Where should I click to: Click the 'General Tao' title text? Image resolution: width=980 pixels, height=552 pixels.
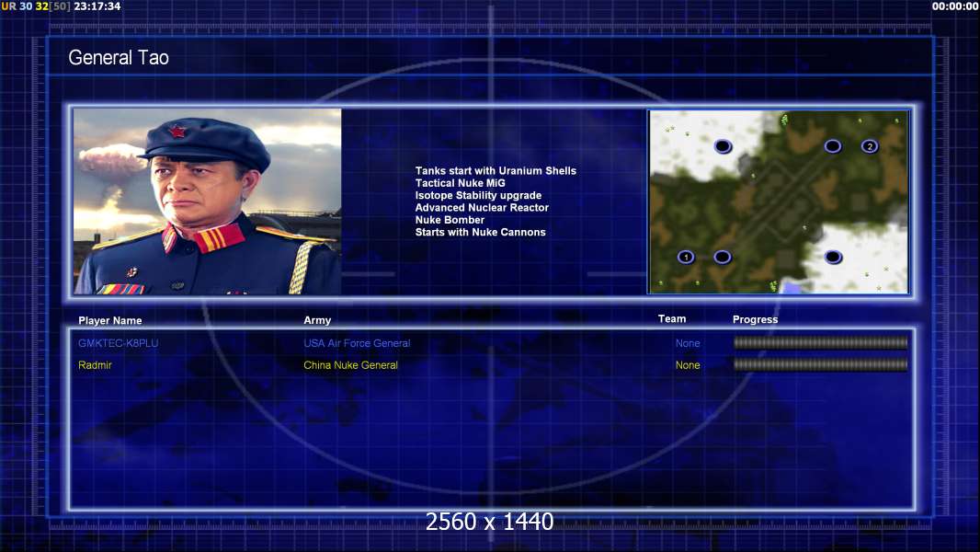click(118, 58)
